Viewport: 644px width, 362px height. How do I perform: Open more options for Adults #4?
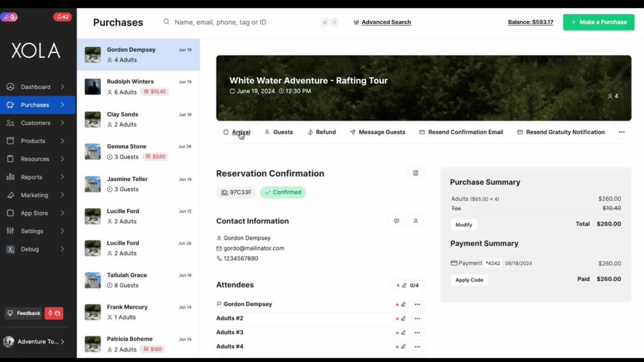click(417, 346)
